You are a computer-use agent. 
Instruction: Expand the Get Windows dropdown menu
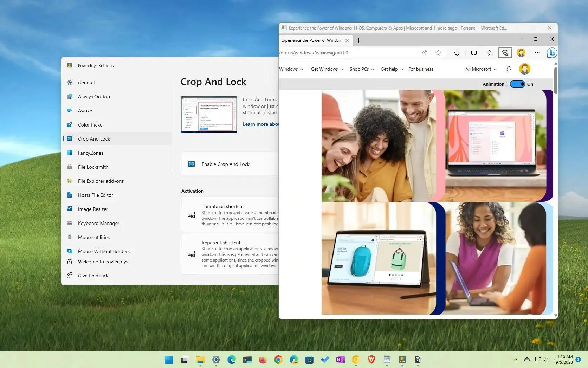[327, 69]
